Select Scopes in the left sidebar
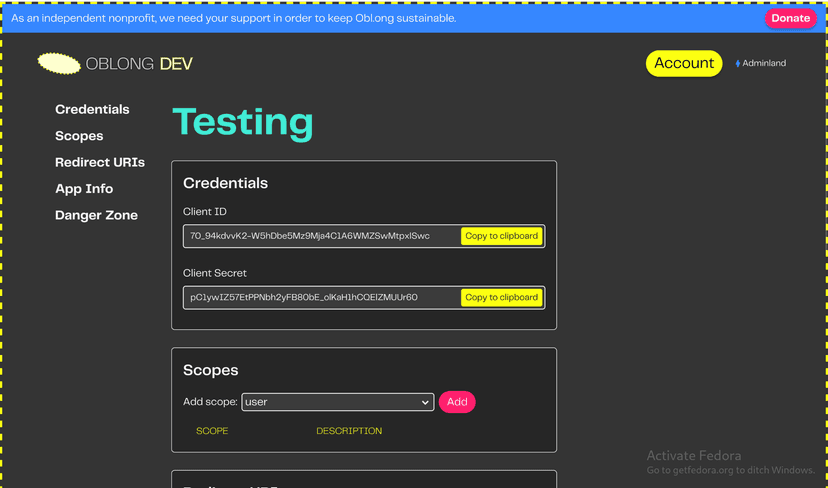Viewport: 828px width, 488px height. tap(79, 136)
